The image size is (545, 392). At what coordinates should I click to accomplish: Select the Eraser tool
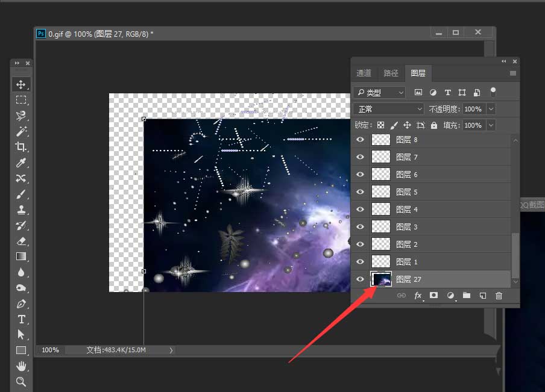(x=21, y=241)
